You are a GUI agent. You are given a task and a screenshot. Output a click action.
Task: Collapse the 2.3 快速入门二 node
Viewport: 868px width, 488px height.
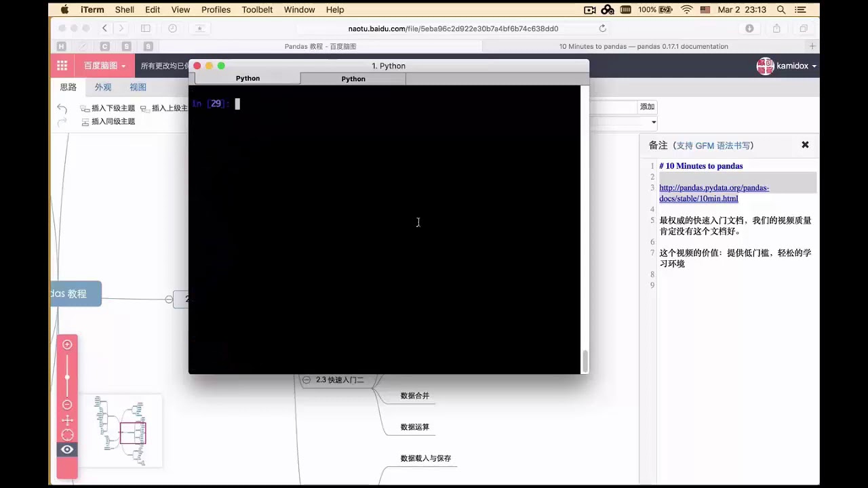(307, 380)
